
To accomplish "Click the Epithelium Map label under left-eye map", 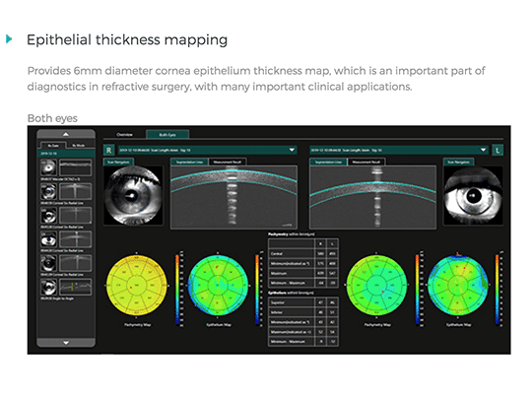I will [x=458, y=325].
